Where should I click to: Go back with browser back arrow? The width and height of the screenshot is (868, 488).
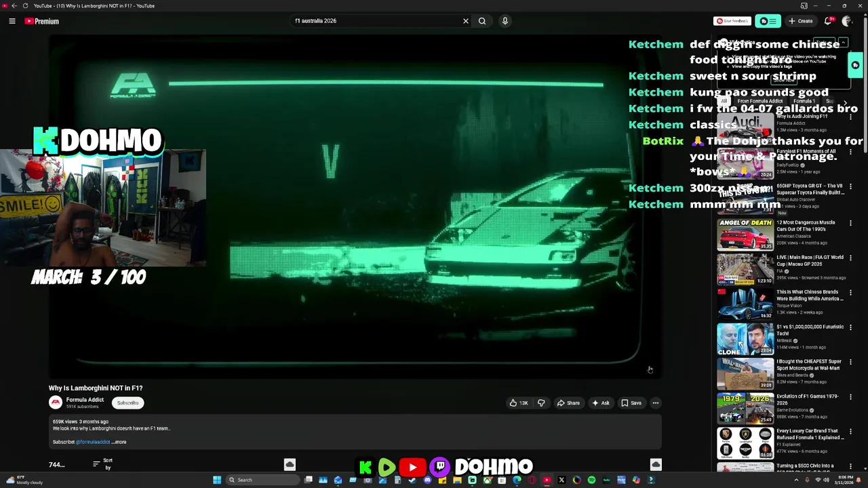14,5
